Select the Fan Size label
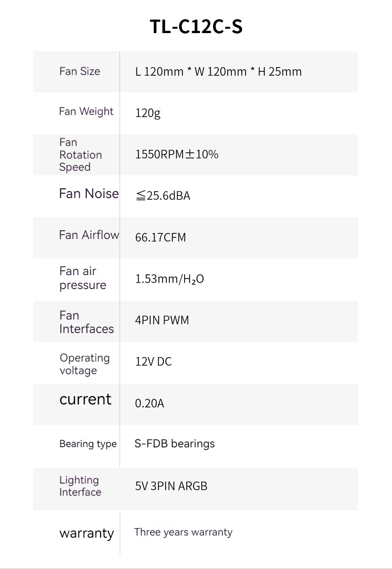The image size is (392, 569). (80, 71)
